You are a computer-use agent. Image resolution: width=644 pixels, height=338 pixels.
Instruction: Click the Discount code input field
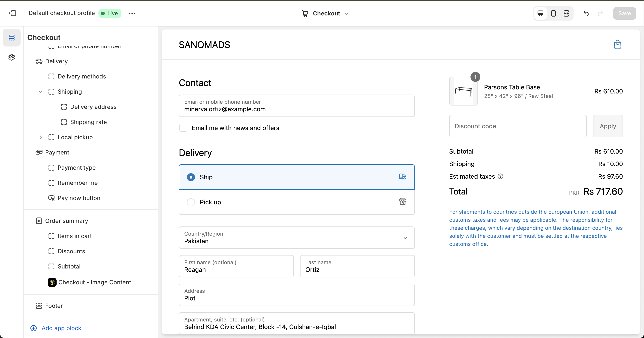[518, 126]
